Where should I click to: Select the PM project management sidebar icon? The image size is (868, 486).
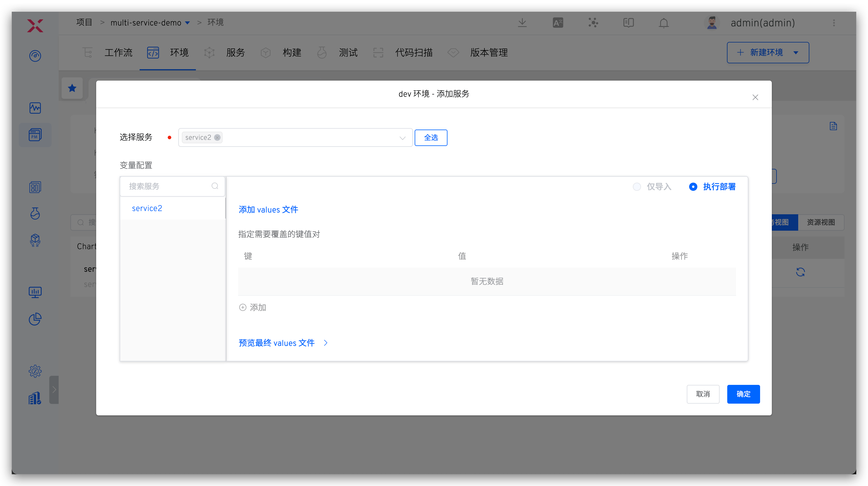(35, 135)
